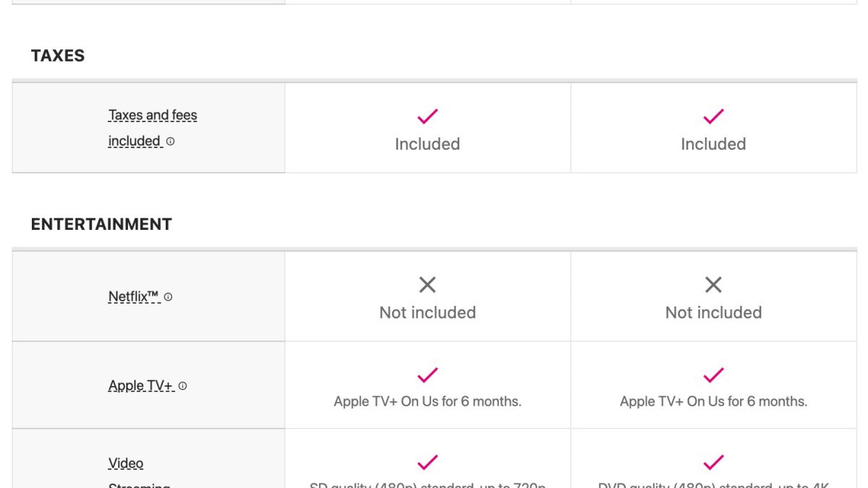
Task: Click the pink checkmark in first plan's Taxes cell
Action: [x=427, y=116]
